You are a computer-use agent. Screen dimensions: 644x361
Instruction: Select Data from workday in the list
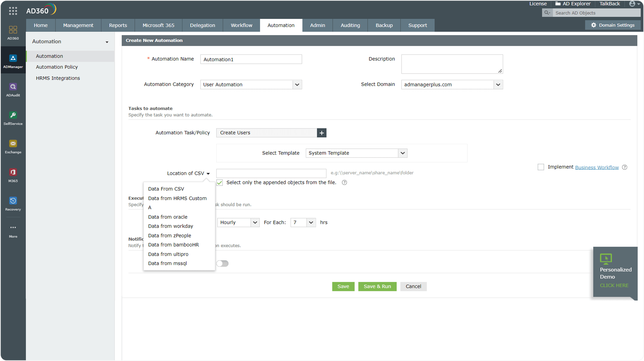(171, 226)
